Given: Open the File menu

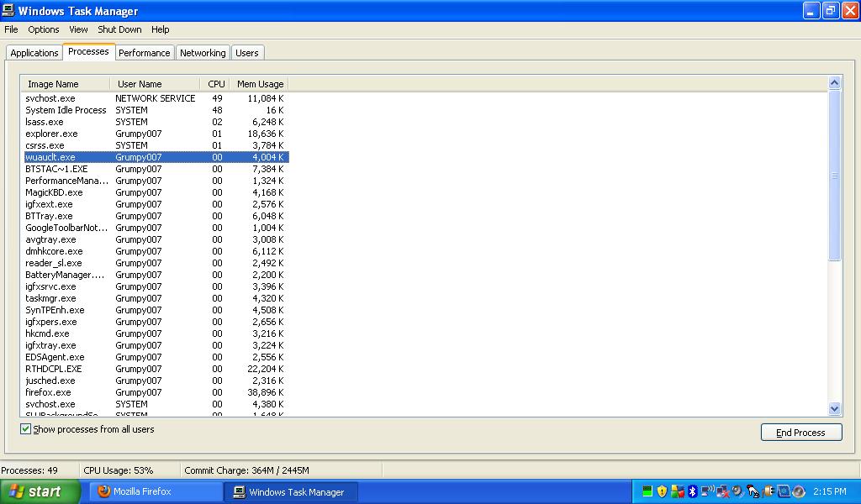Looking at the screenshot, I should (11, 29).
